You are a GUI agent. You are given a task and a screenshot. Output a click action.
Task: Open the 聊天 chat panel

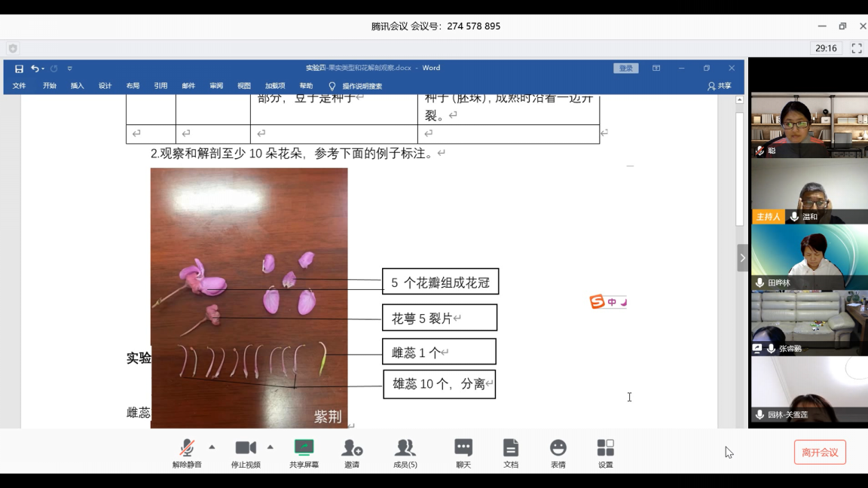coord(463,453)
